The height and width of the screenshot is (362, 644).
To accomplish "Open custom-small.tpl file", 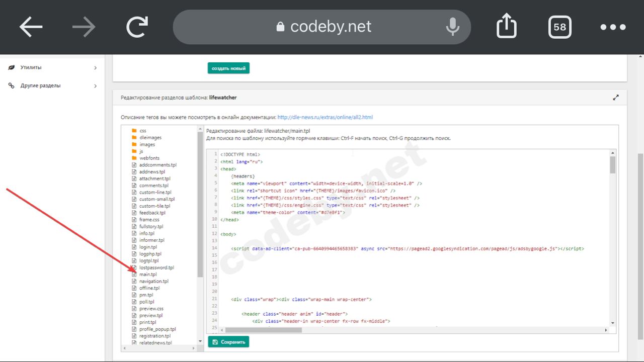I will click(157, 199).
